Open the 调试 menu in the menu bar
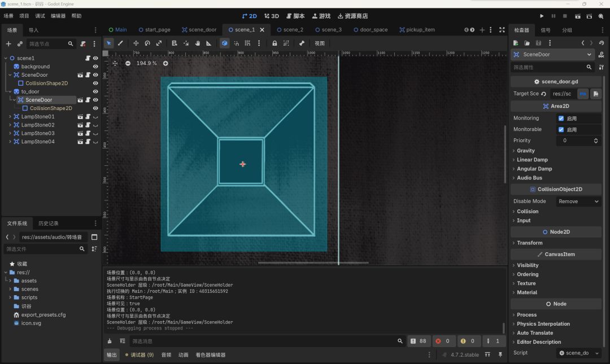This screenshot has width=610, height=364. pos(40,16)
